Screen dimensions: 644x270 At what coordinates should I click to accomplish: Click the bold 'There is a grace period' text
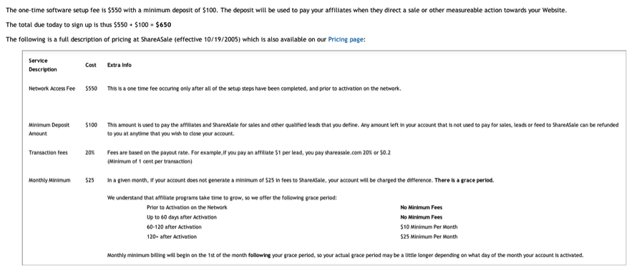point(464,180)
